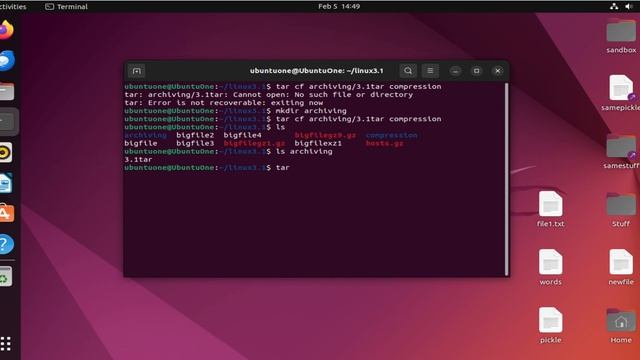This screenshot has height=360, width=640.
Task: Open the Home folder desktop icon
Action: [x=621, y=325]
